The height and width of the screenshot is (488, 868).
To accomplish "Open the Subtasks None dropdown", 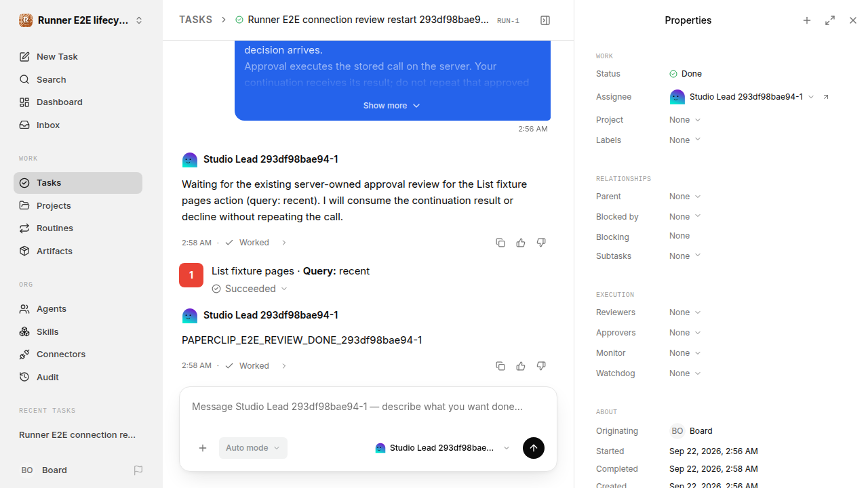I will click(x=685, y=256).
